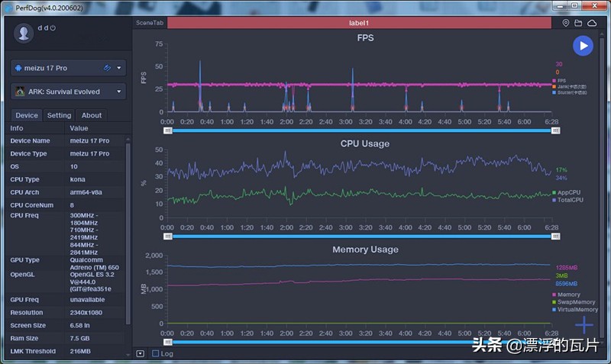Click the info panel scroll up arrow
611x364 pixels.
(128, 139)
